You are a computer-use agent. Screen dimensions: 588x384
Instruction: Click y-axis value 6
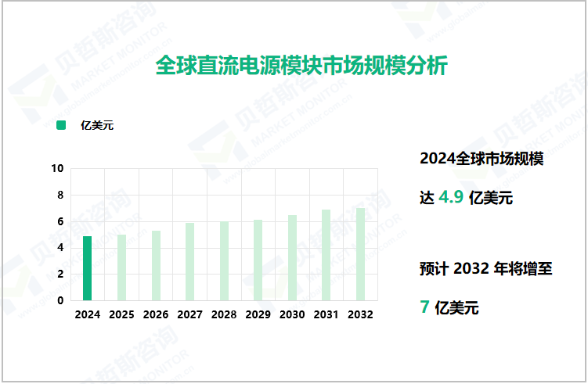[60, 221]
